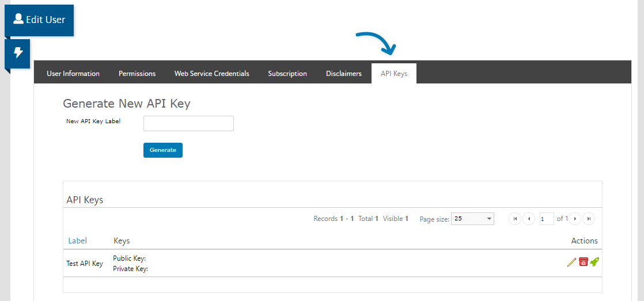The width and height of the screenshot is (644, 301).
Task: Delete Test API Key using red trash icon
Action: [x=583, y=262]
